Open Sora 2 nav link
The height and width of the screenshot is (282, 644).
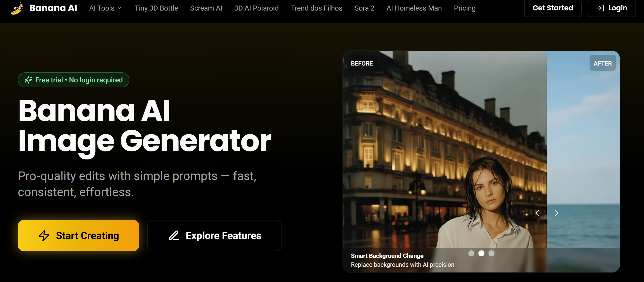click(x=364, y=8)
